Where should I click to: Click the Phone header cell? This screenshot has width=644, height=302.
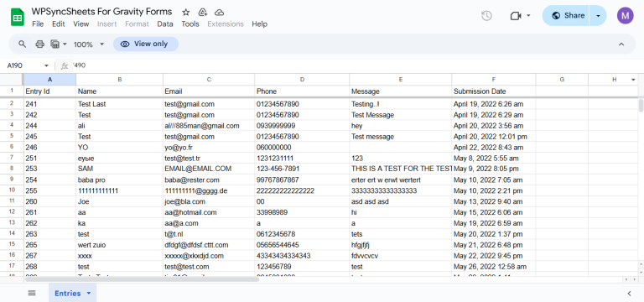coord(302,91)
